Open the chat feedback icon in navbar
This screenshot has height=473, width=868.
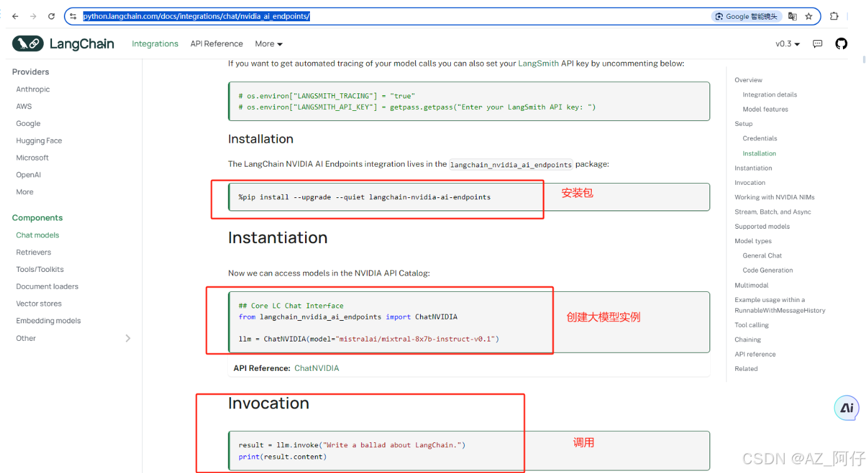(x=818, y=44)
